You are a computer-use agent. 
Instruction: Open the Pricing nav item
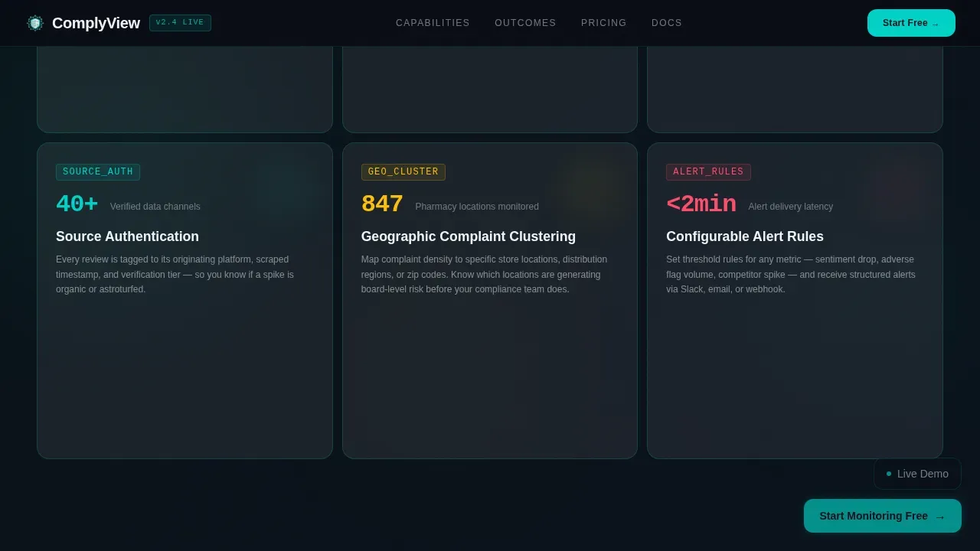[604, 23]
